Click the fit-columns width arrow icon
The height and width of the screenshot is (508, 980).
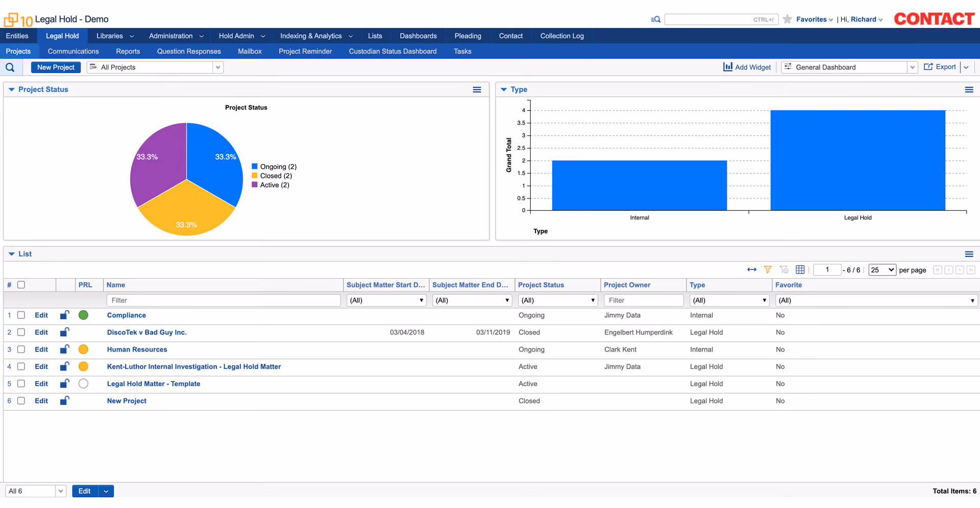pyautogui.click(x=752, y=270)
